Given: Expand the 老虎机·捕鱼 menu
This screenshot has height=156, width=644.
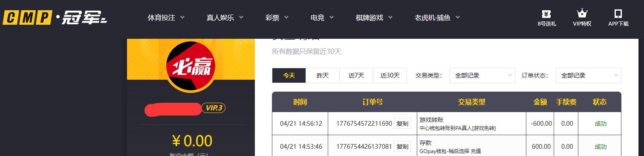Looking at the screenshot, I should 437,18.
